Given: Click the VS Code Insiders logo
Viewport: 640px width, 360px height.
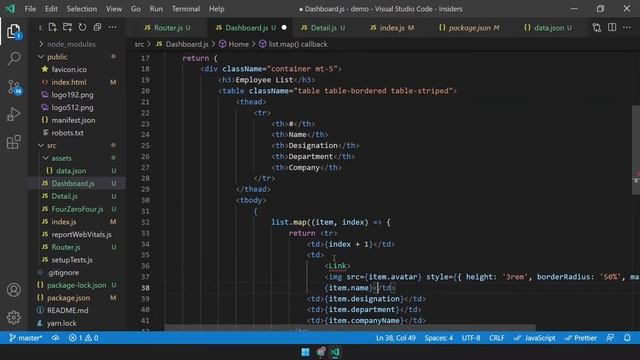Looking at the screenshot, I should coord(10,9).
